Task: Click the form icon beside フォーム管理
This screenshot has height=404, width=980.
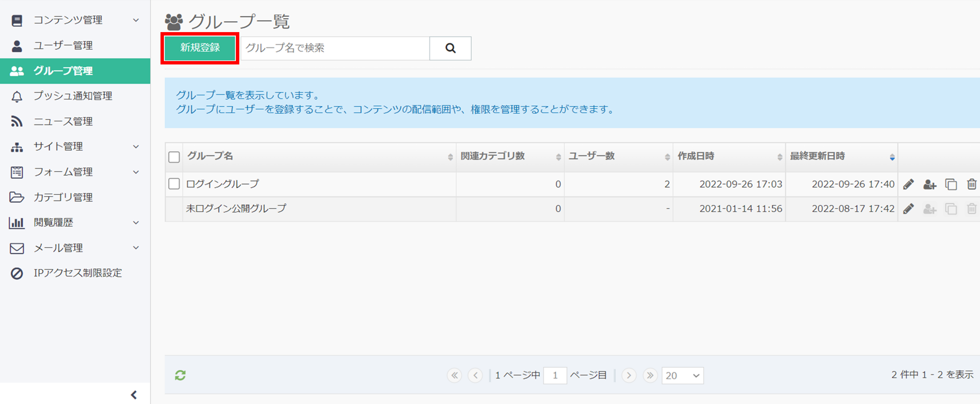Action: point(17,172)
